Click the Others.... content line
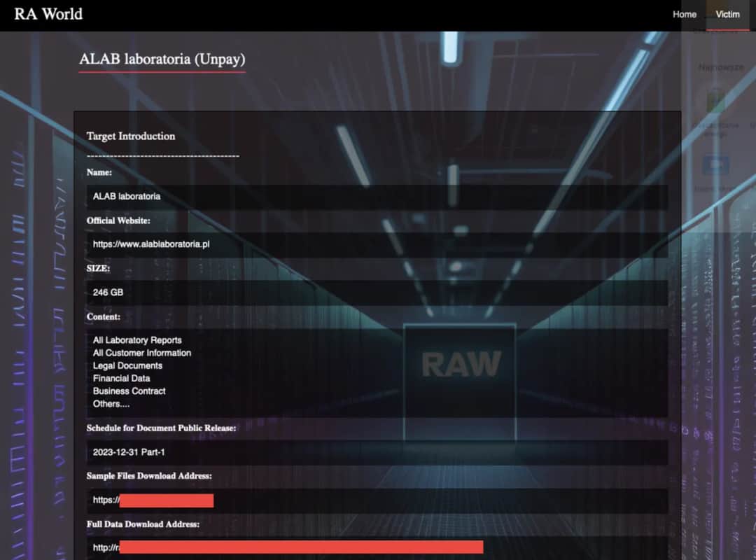 pos(111,403)
